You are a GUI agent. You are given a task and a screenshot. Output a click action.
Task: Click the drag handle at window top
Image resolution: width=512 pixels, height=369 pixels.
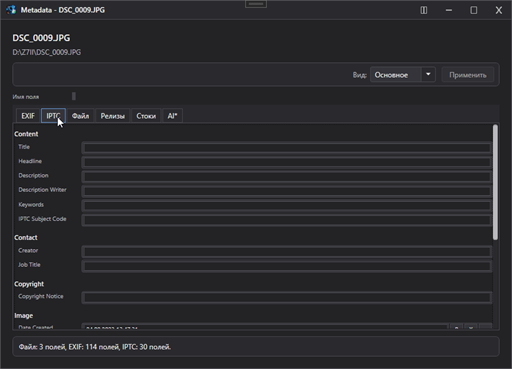point(256,4)
